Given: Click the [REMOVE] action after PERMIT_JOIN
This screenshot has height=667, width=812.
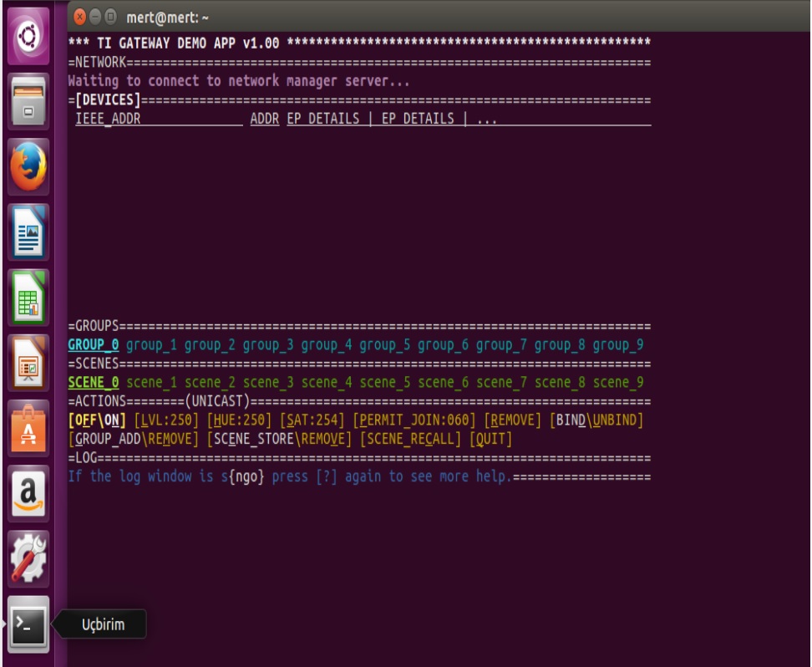Looking at the screenshot, I should pos(512,420).
